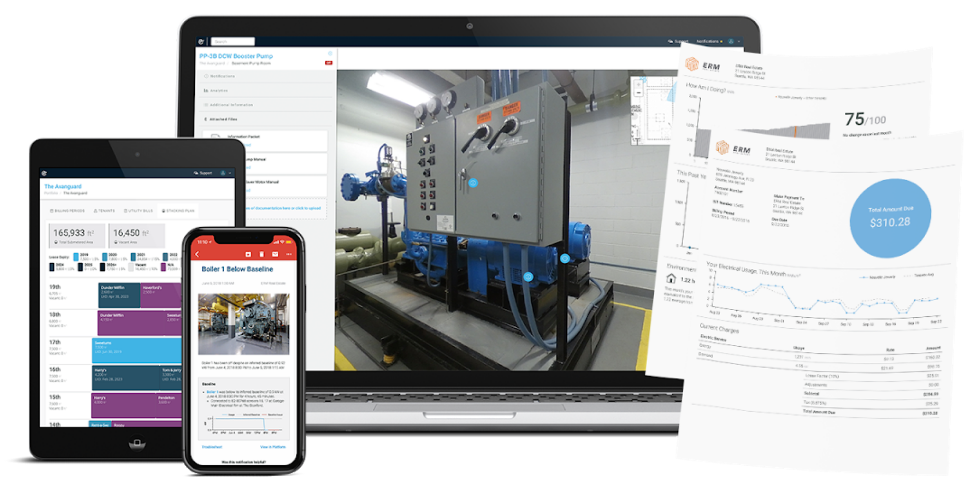Open the tablet user avatar icon

click(x=223, y=173)
